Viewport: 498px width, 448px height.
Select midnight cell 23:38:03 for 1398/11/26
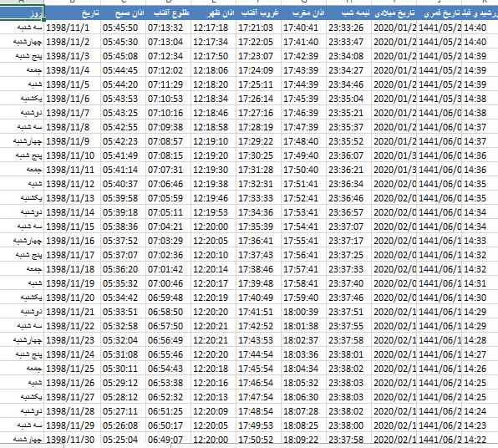coord(348,383)
